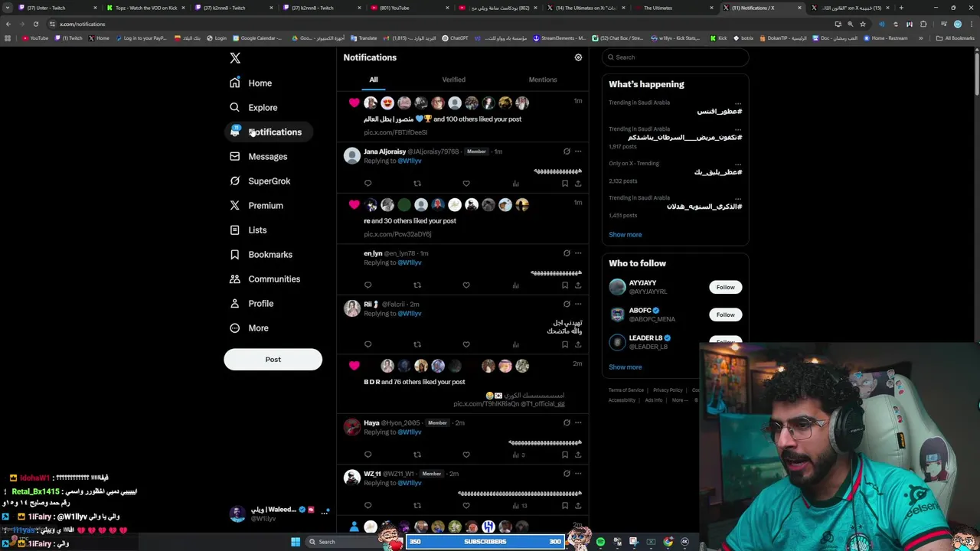980x551 pixels.
Task: Switch to the Verified notifications tab
Action: [453, 80]
